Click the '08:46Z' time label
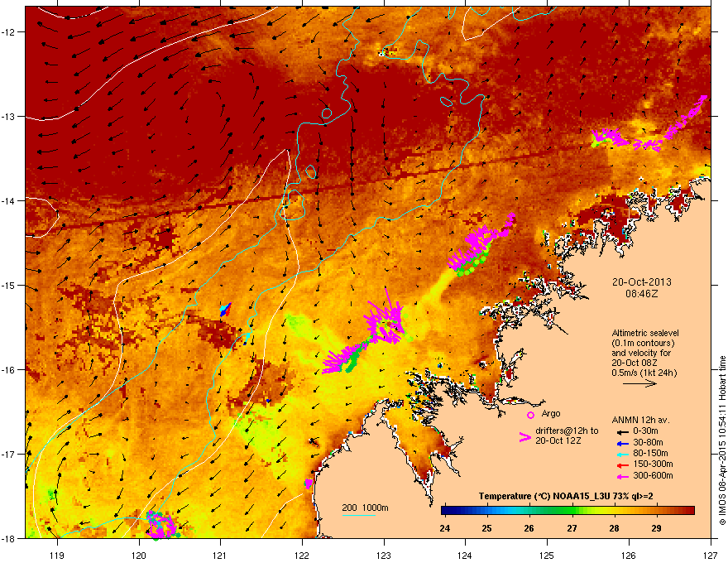Screen dimensions: 728x563 pos(642,294)
